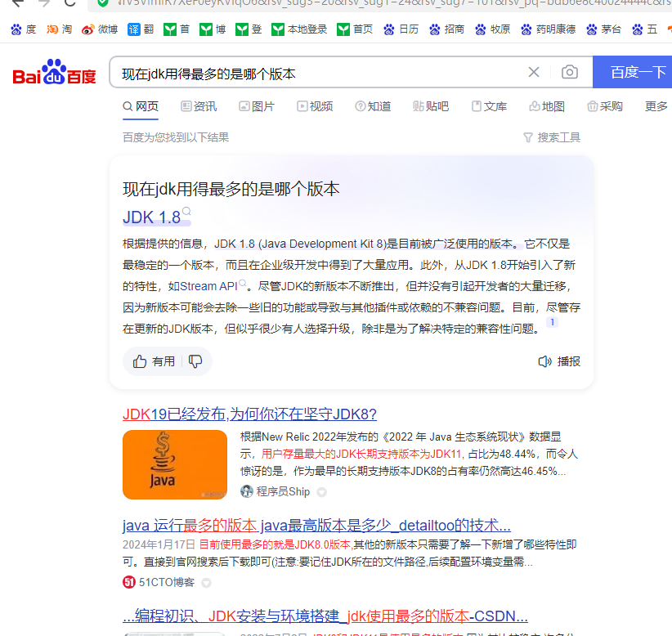Screen dimensions: 672x636
Task: Switch to the 视频 tab
Action: coord(315,106)
